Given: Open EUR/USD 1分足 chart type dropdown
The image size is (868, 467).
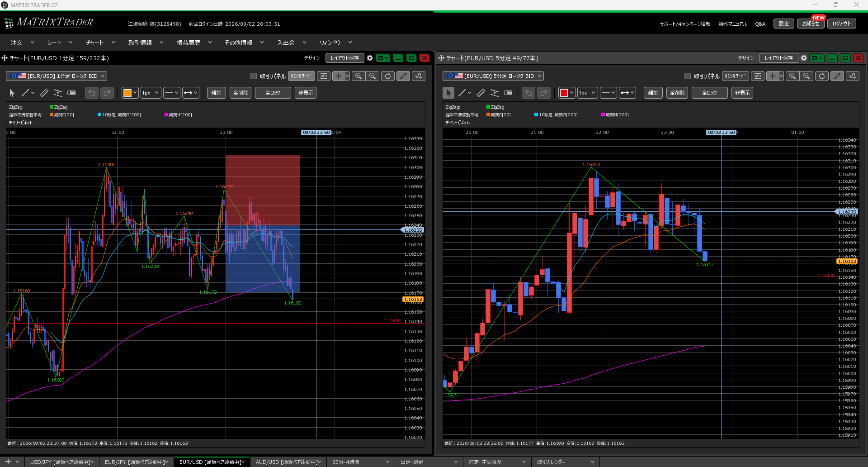Looking at the screenshot, I should point(57,76).
